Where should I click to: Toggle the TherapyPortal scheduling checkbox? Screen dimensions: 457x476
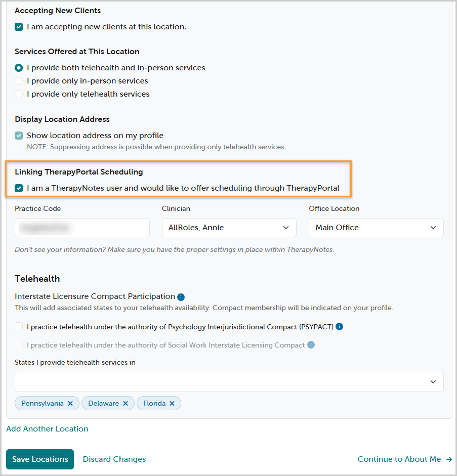(19, 188)
